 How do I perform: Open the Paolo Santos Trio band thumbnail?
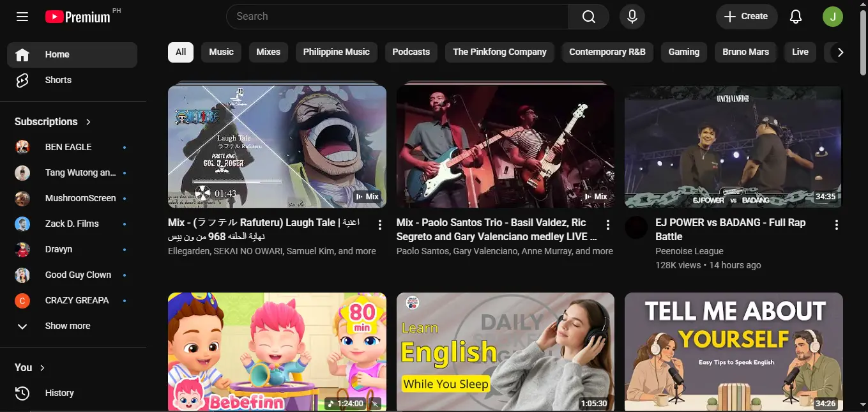[505, 147]
